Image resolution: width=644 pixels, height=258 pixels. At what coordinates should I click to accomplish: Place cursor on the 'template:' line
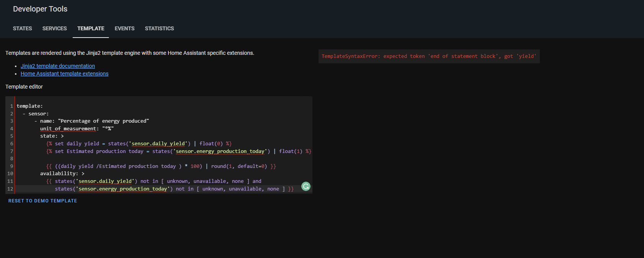pyautogui.click(x=30, y=106)
